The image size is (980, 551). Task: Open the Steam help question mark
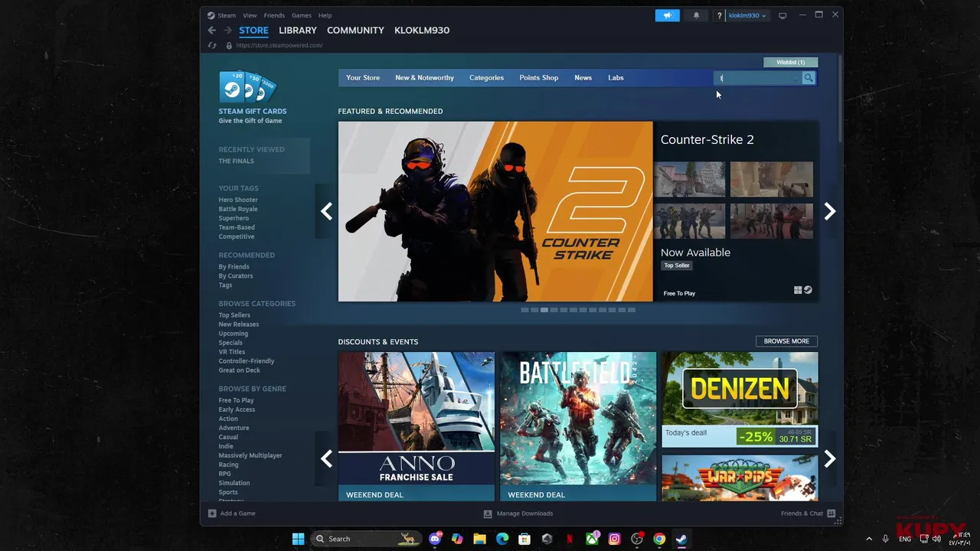[x=719, y=15]
